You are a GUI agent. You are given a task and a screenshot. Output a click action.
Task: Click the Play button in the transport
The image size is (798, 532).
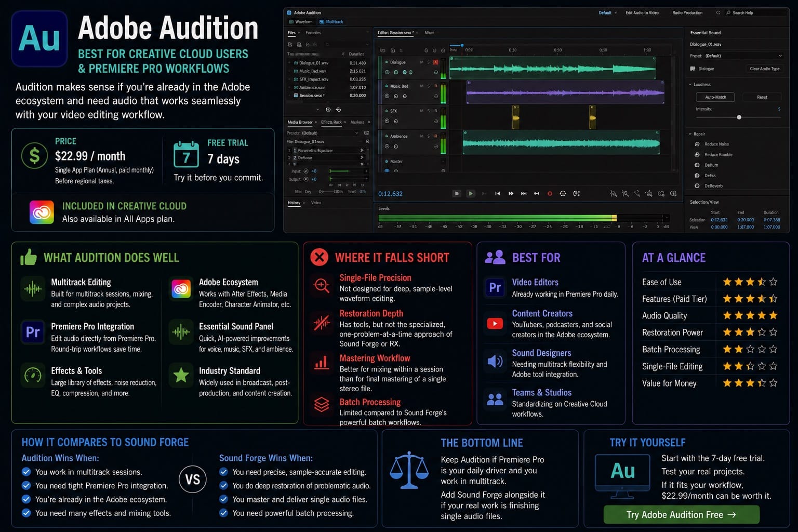(470, 193)
